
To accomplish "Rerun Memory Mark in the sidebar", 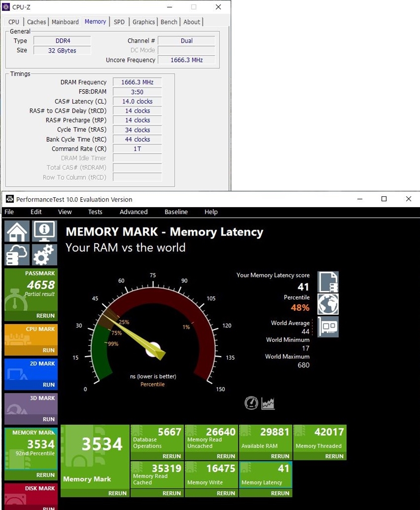I will [45, 475].
